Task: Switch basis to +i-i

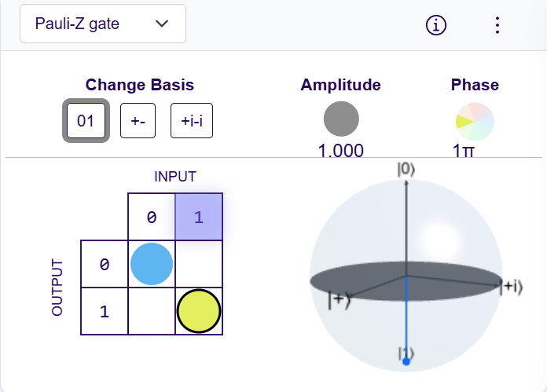Action: click(x=192, y=121)
